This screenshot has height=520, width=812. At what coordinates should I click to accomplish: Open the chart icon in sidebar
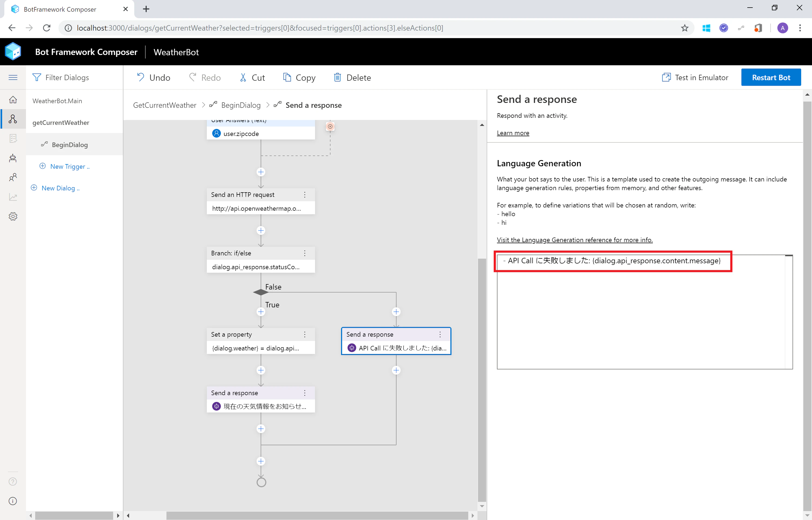(13, 197)
